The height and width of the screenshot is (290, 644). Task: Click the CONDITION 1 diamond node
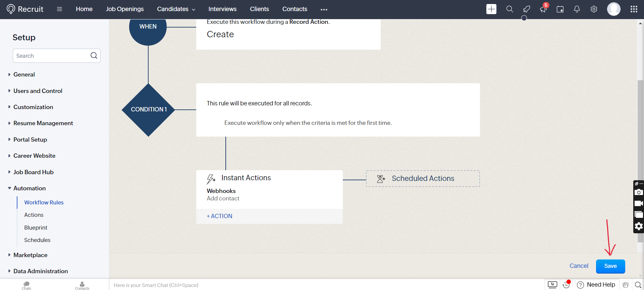(x=148, y=110)
